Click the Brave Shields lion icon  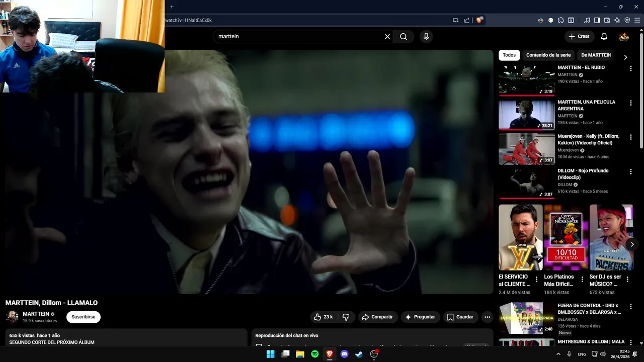pos(479,20)
